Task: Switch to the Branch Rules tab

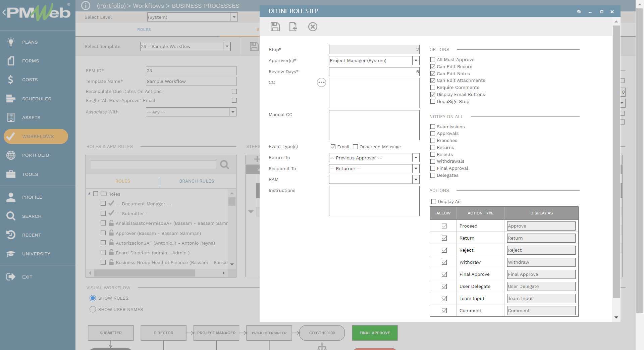Action: [197, 181]
